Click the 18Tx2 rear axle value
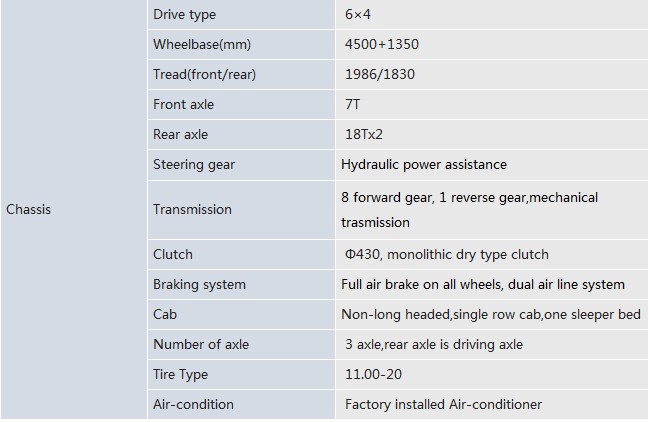 tap(364, 134)
